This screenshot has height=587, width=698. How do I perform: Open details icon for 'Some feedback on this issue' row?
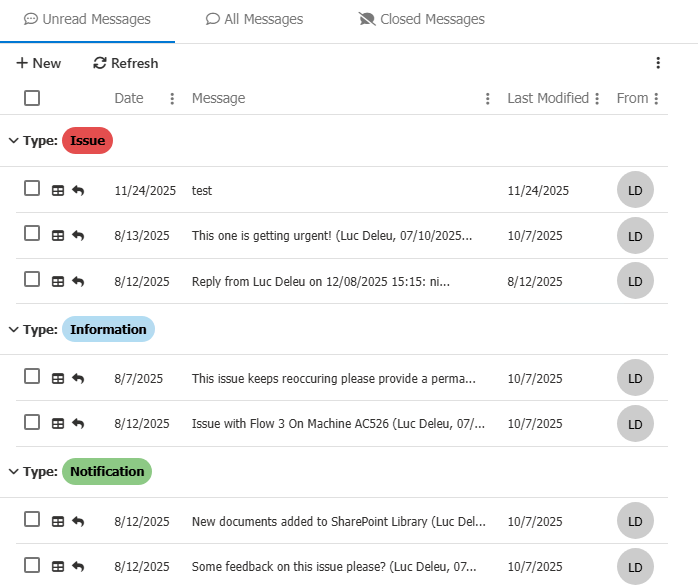(58, 567)
